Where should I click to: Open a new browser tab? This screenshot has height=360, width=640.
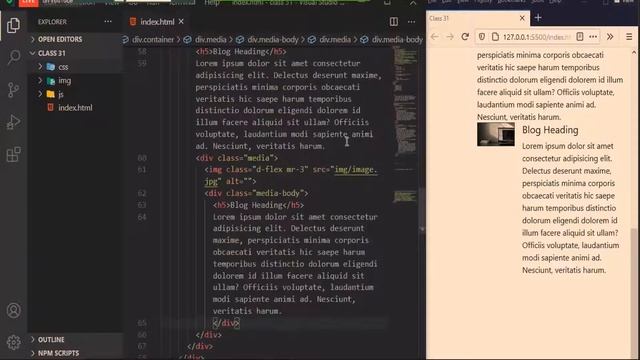pos(538,18)
